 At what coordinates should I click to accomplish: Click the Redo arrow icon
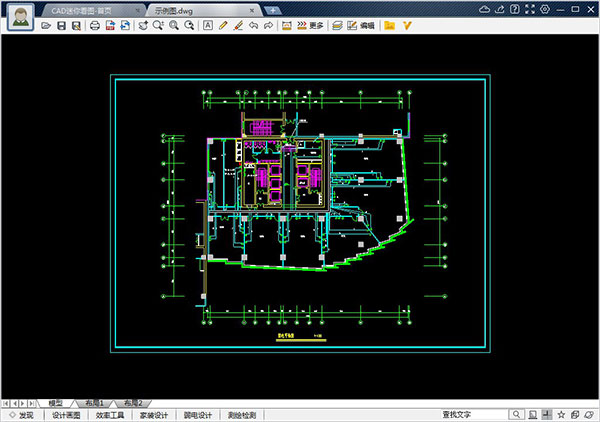268,25
